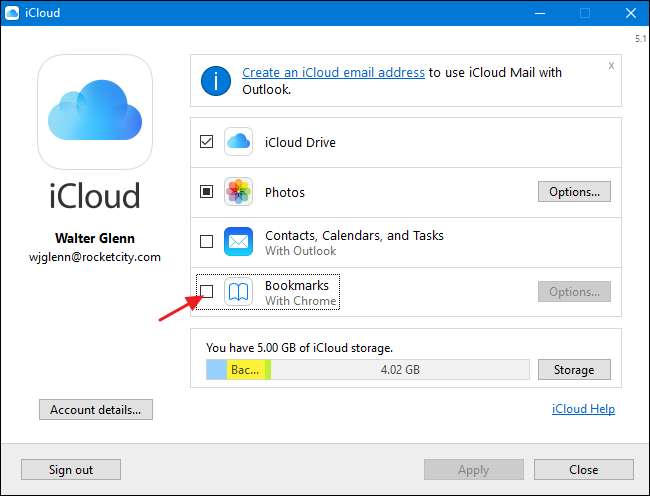Minimize the iCloud window
This screenshot has width=650, height=496.
click(540, 13)
